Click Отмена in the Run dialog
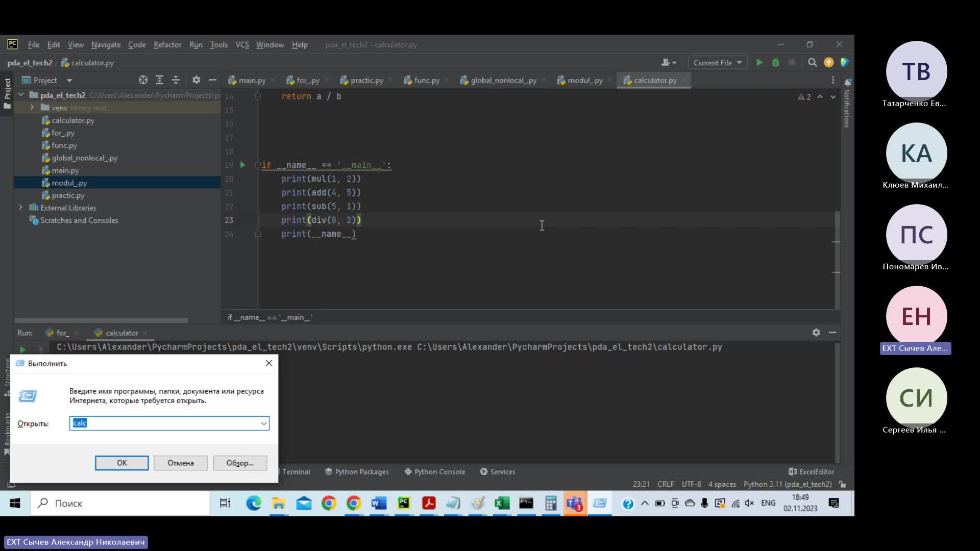This screenshot has height=551, width=980. click(x=181, y=463)
